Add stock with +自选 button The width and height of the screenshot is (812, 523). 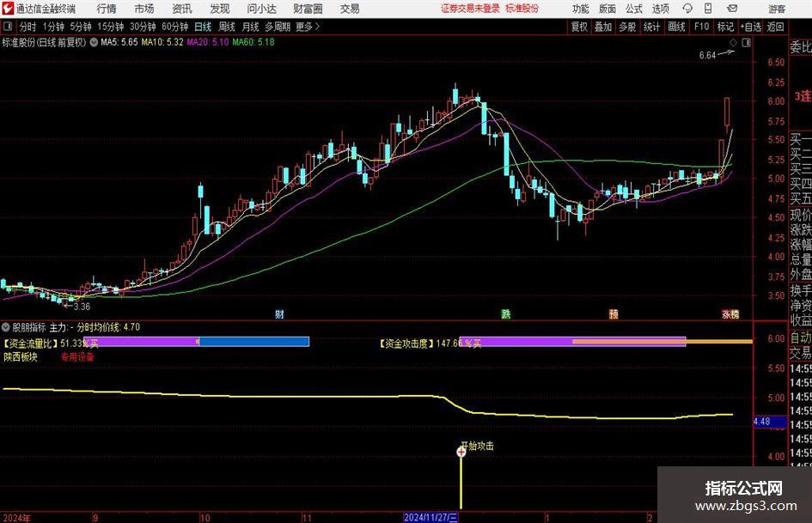[x=750, y=27]
